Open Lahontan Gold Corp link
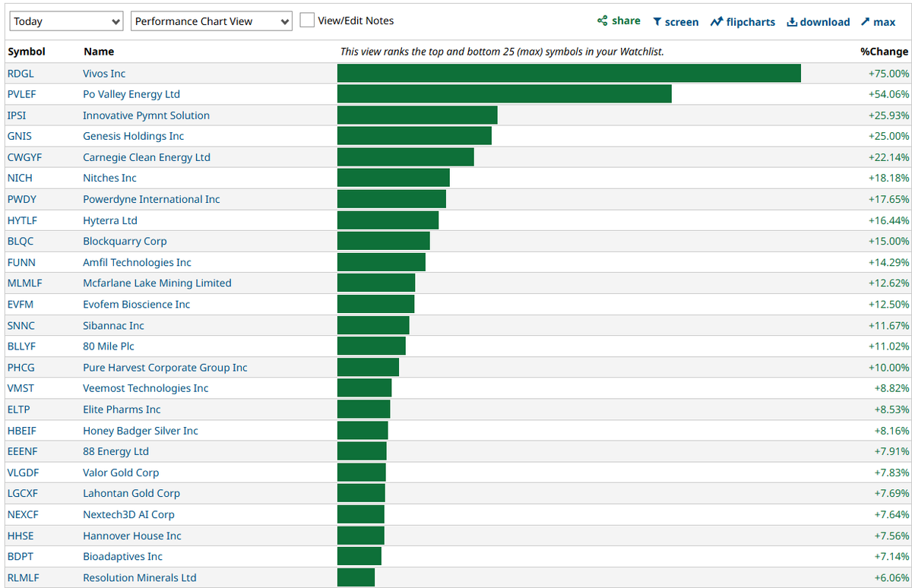912x588 pixels. tap(131, 493)
